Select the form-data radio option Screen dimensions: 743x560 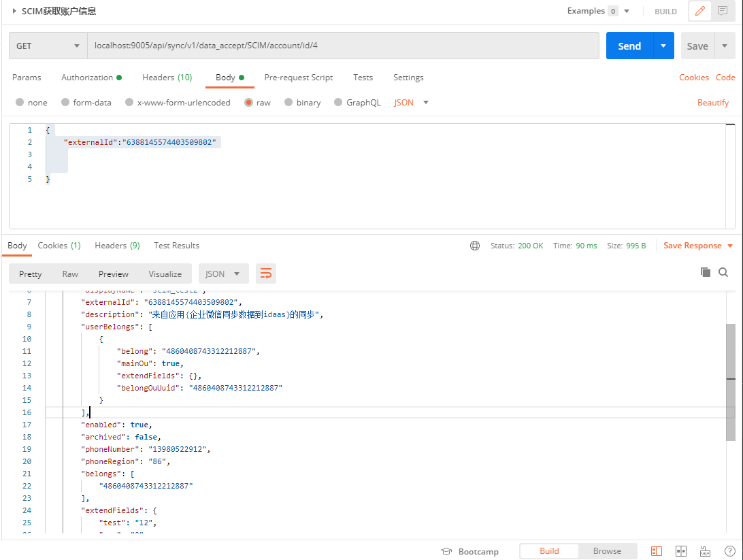tap(65, 103)
